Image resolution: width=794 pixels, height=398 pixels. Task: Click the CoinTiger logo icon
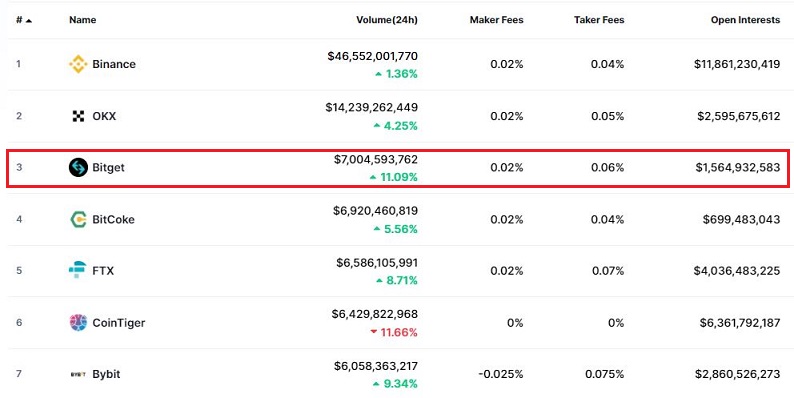pyautogui.click(x=78, y=323)
